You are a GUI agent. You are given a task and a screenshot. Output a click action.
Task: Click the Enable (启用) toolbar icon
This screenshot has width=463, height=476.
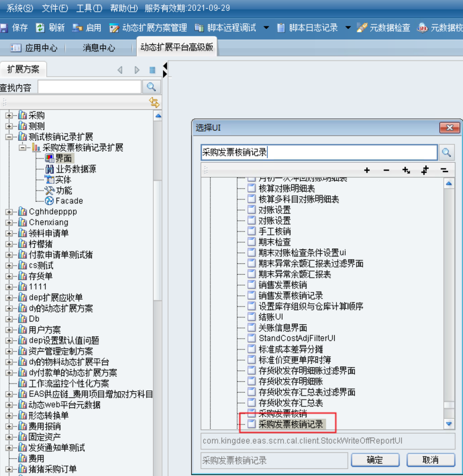click(77, 28)
